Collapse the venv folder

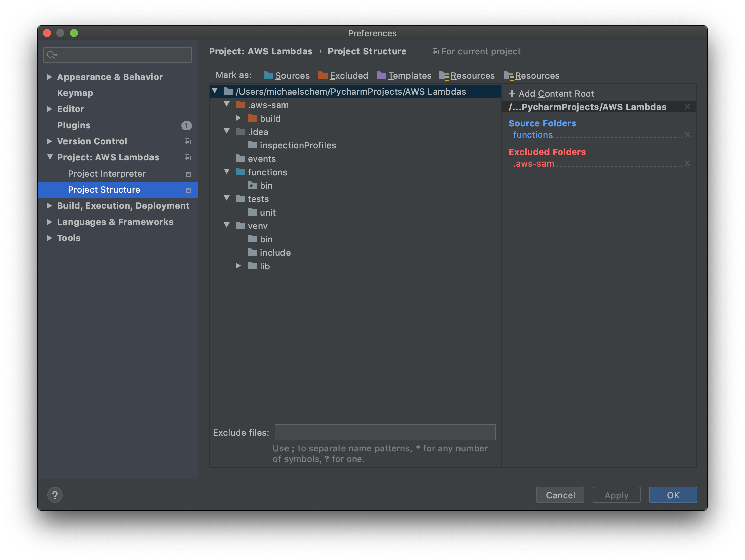point(227,225)
